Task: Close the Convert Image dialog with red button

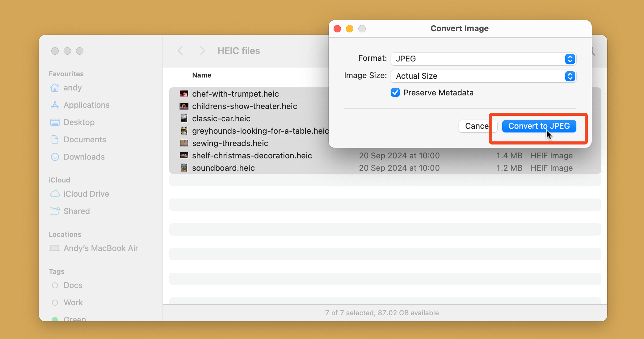Action: pos(337,29)
